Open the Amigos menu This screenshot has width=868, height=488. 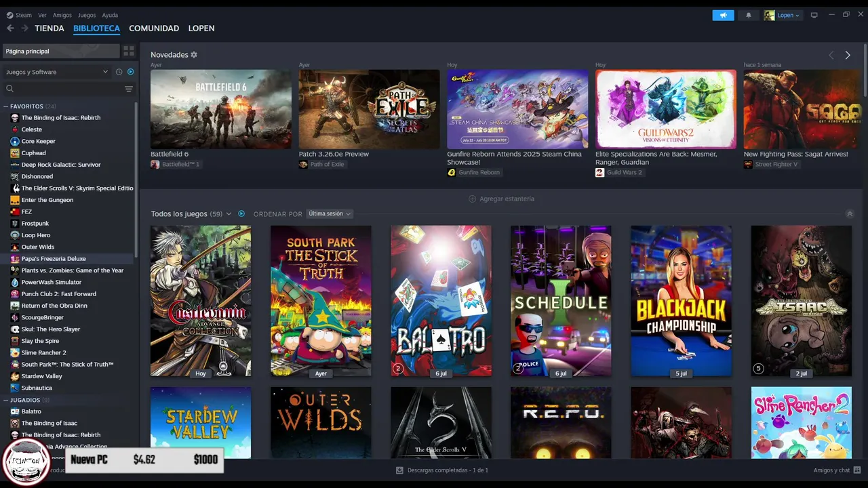pyautogui.click(x=62, y=15)
